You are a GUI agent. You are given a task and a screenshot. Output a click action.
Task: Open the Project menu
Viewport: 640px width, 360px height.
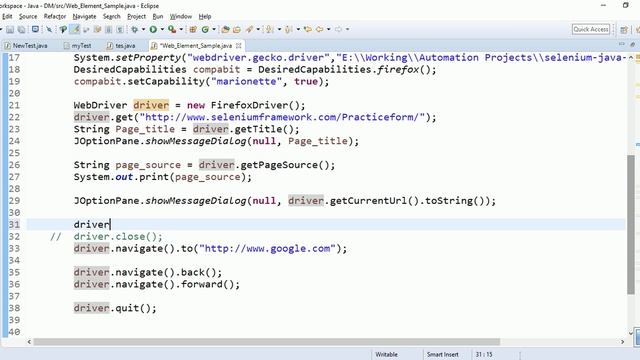point(136,16)
